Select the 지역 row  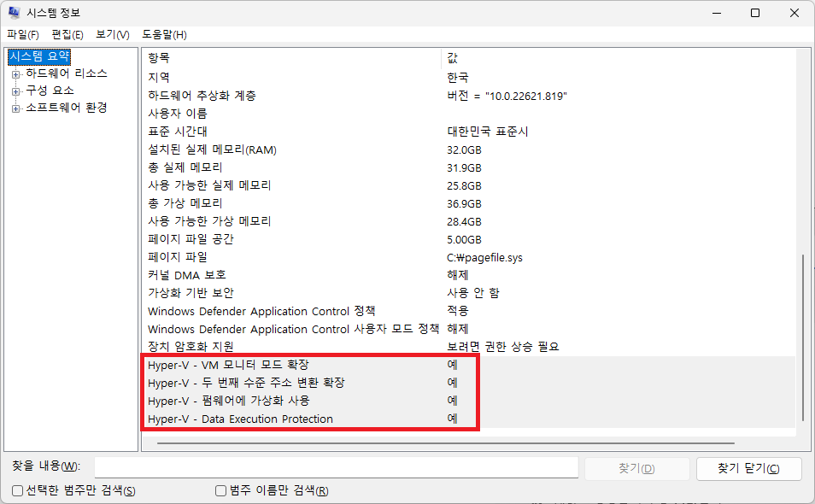tap(468, 78)
